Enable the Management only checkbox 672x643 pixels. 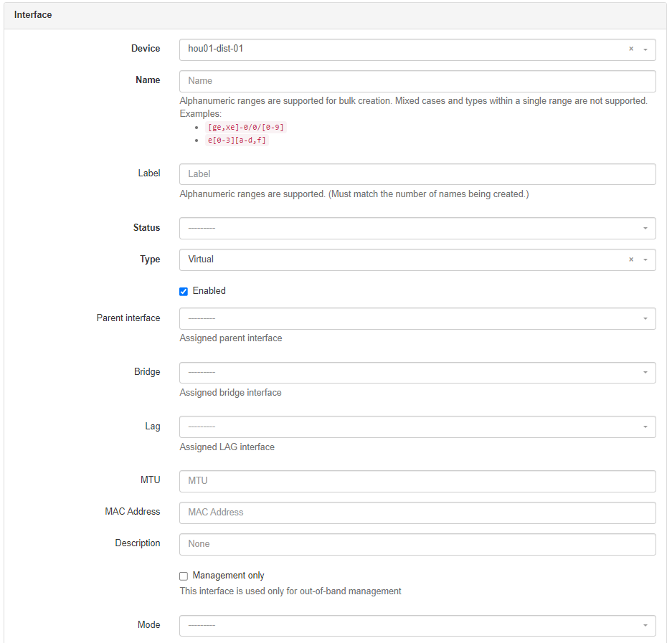pyautogui.click(x=184, y=576)
